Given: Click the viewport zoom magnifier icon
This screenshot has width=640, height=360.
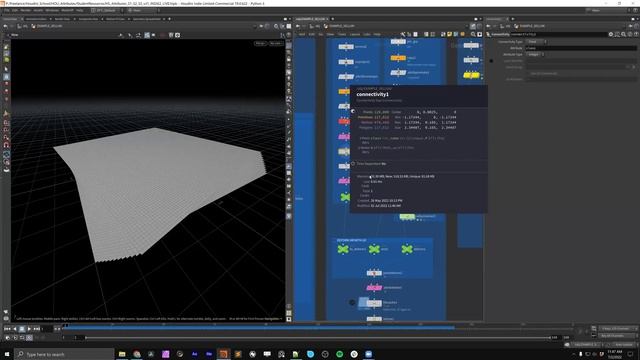Looking at the screenshot, I should [276, 26].
